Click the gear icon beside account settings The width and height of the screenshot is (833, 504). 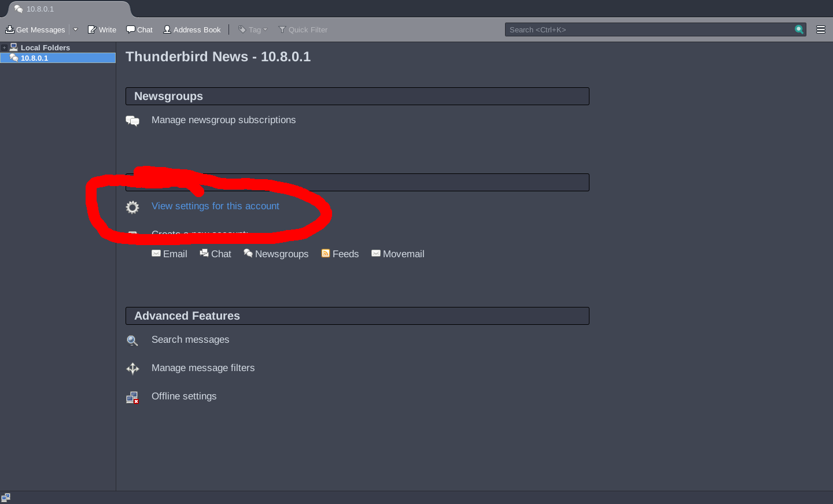132,207
